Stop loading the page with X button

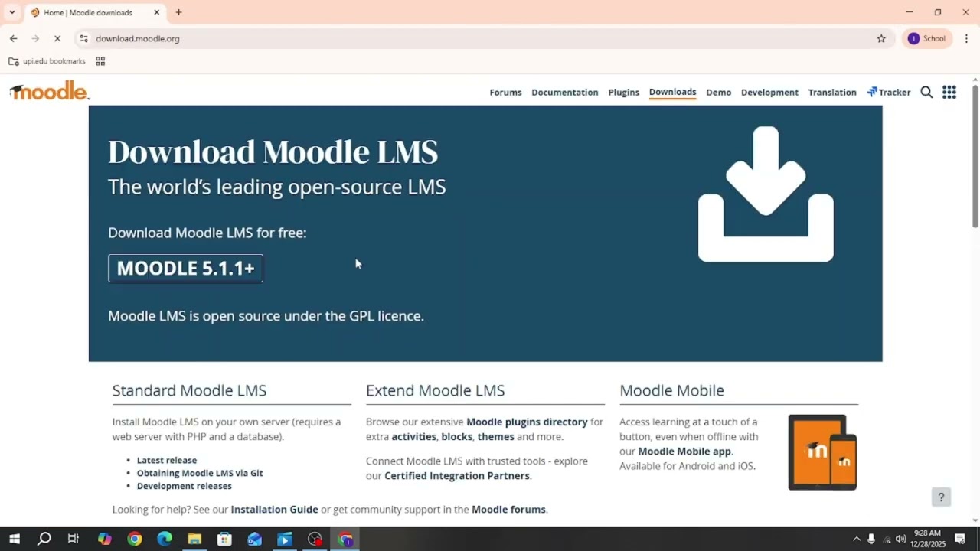57,38
